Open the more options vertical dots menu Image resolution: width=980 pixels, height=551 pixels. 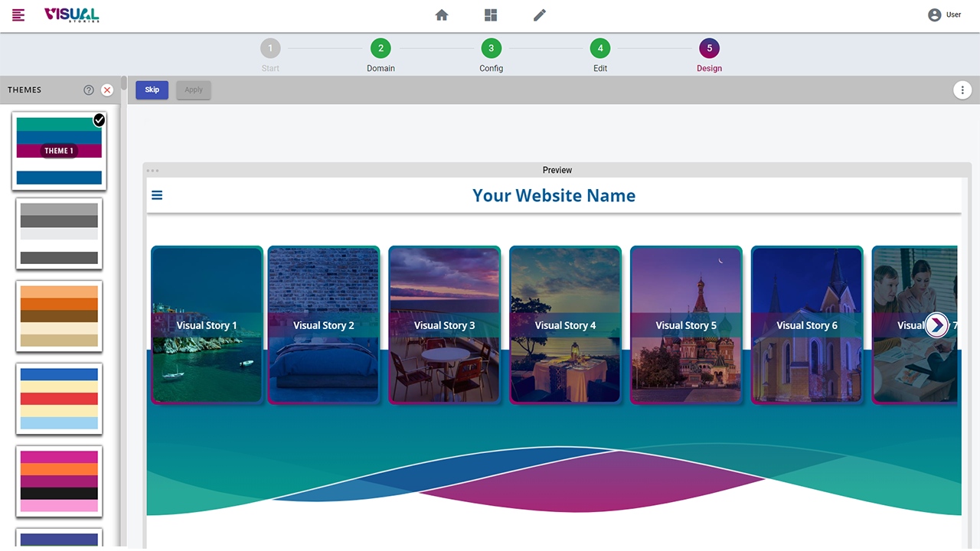[962, 90]
